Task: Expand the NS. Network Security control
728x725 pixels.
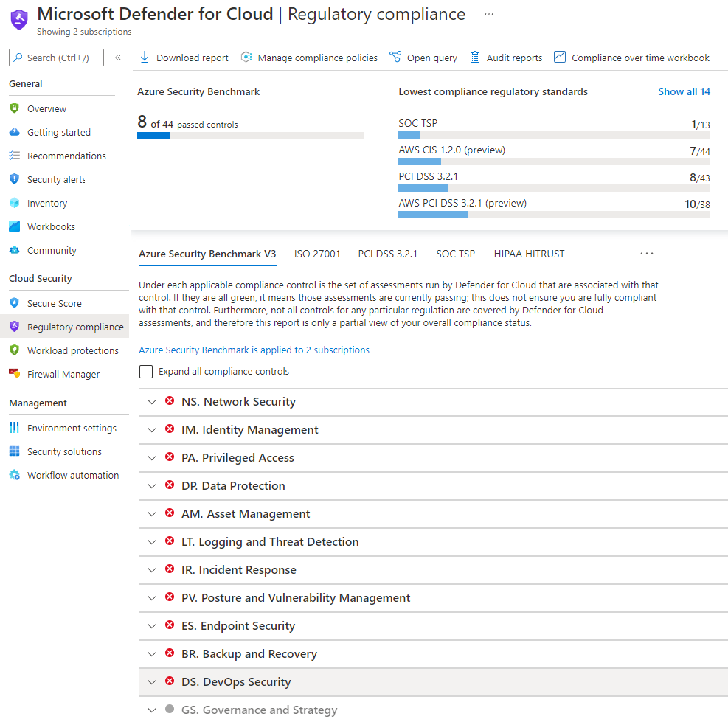Action: point(152,401)
